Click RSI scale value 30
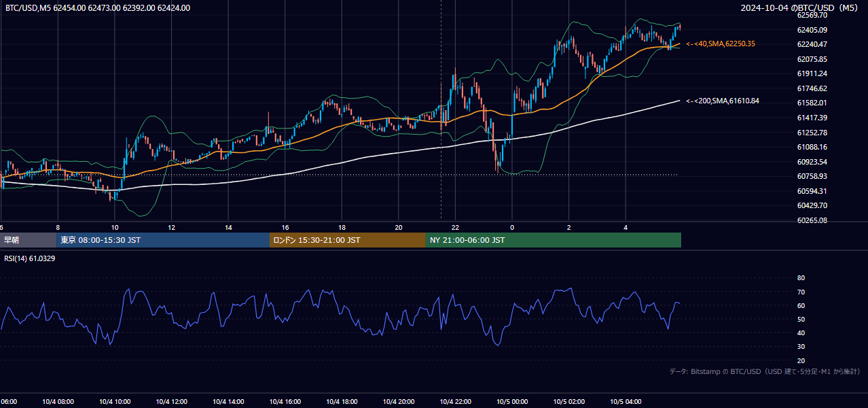This screenshot has height=408, width=868. 801,347
